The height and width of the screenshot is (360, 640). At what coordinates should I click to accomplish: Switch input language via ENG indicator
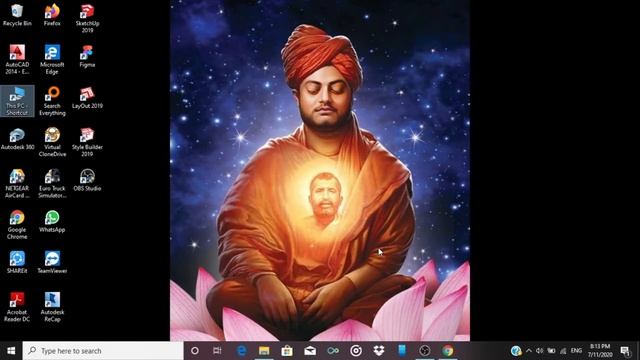(576, 351)
